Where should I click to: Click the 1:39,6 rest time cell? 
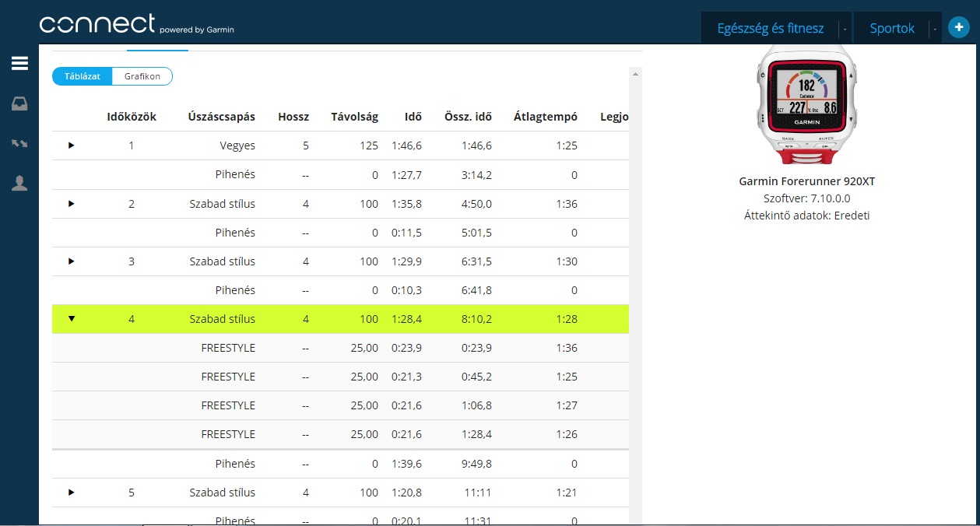(407, 464)
